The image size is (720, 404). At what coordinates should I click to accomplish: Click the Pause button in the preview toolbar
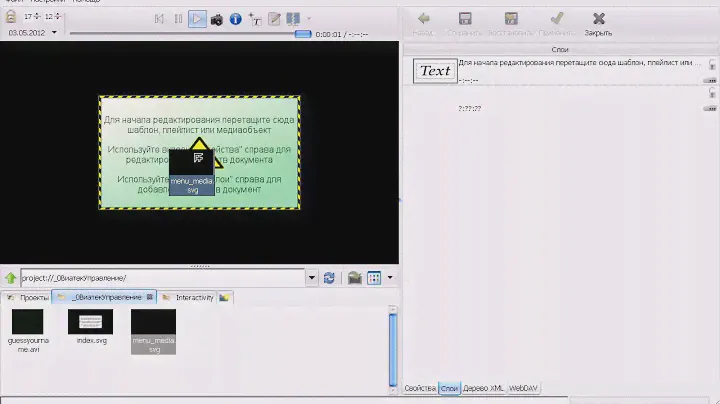(x=178, y=18)
